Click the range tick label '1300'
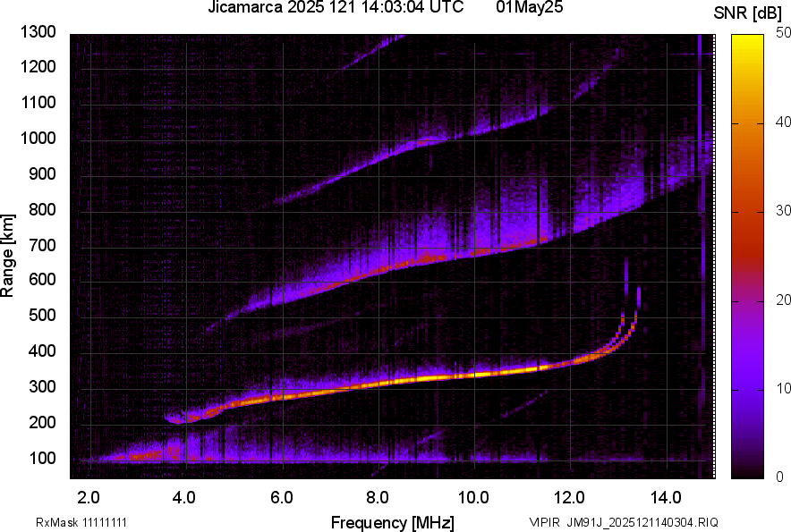This screenshot has width=791, height=532. click(38, 32)
